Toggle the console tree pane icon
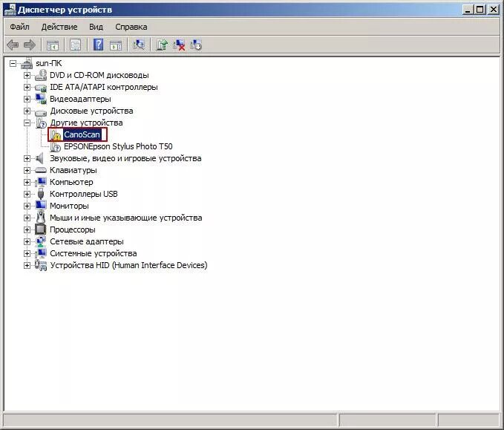 (53, 45)
